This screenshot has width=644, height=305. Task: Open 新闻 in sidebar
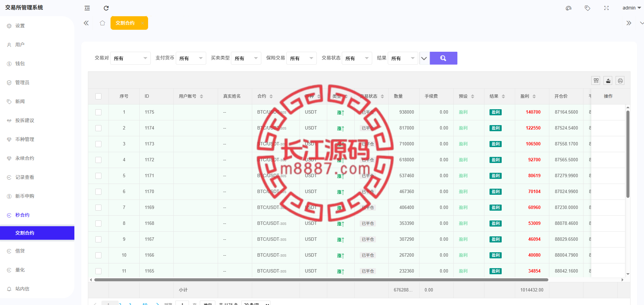pos(37,101)
